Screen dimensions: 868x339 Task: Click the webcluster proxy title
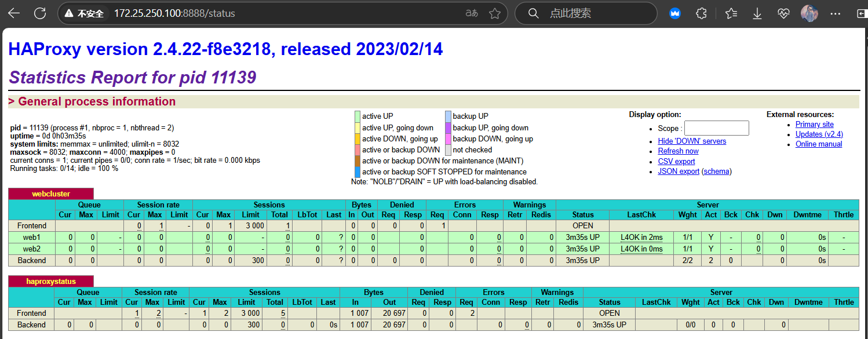tap(51, 194)
